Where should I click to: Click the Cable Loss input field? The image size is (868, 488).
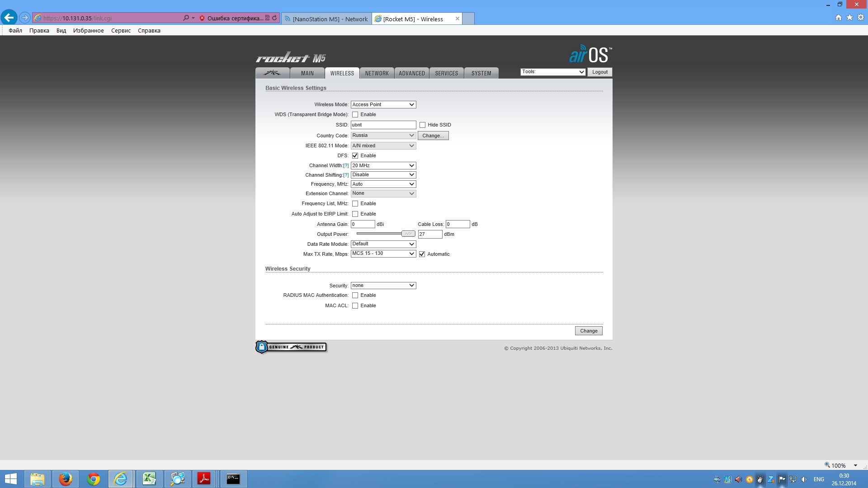pyautogui.click(x=458, y=224)
